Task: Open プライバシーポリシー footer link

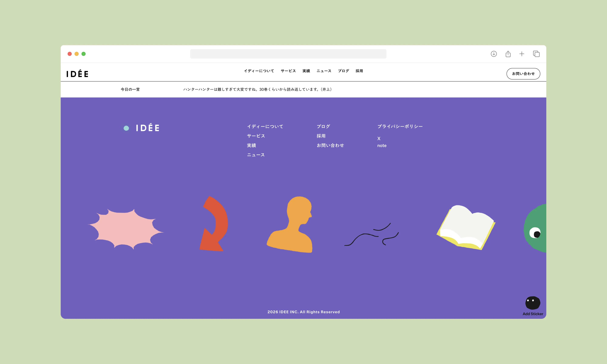Action: [x=400, y=126]
